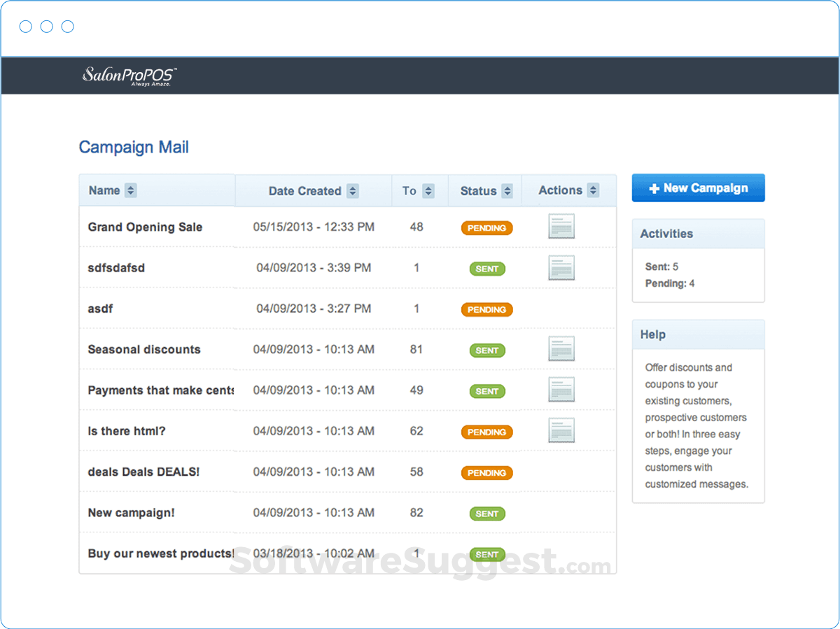Open the action icon for Is there html?

[x=561, y=430]
